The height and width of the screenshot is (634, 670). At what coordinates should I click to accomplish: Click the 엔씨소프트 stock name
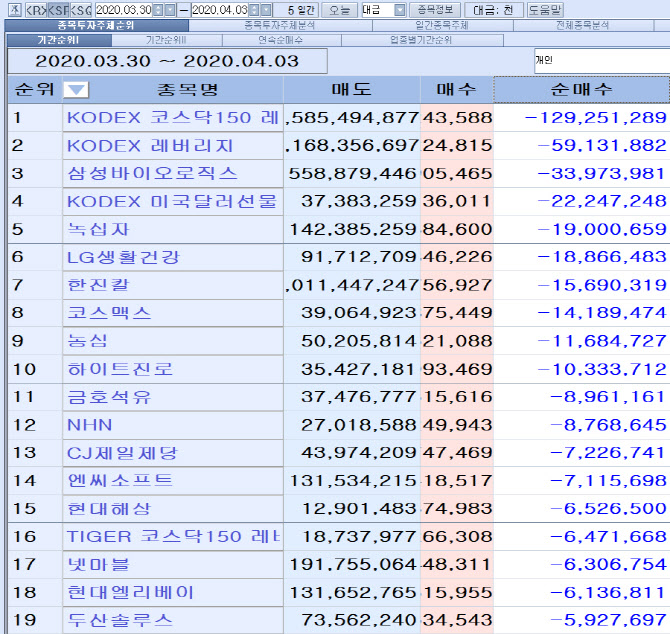120,481
